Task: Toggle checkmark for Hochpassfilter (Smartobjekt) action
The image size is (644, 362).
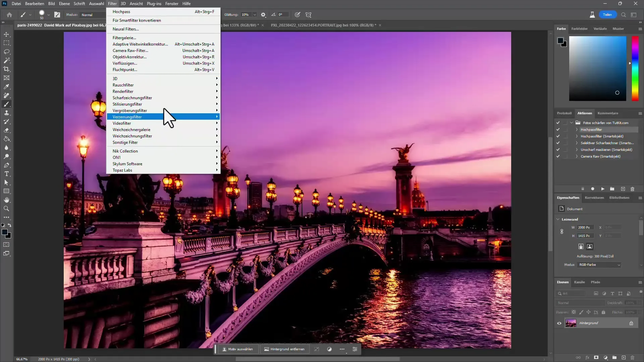Action: click(x=558, y=136)
